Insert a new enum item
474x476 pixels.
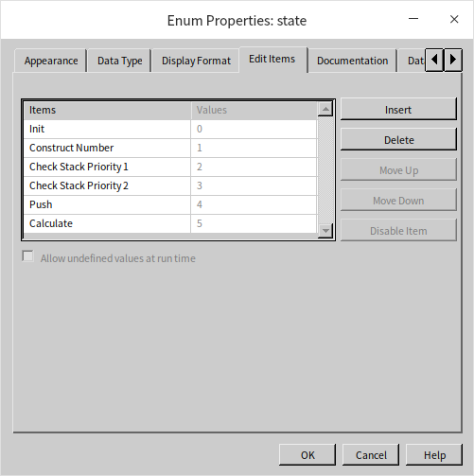398,110
